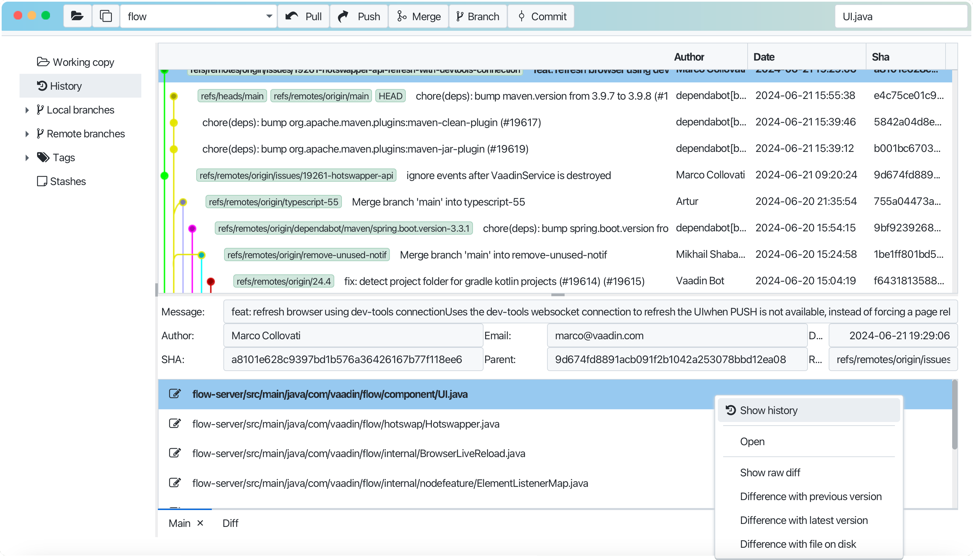Click the clone repository copy icon
This screenshot has height=560, width=973.
[106, 16]
